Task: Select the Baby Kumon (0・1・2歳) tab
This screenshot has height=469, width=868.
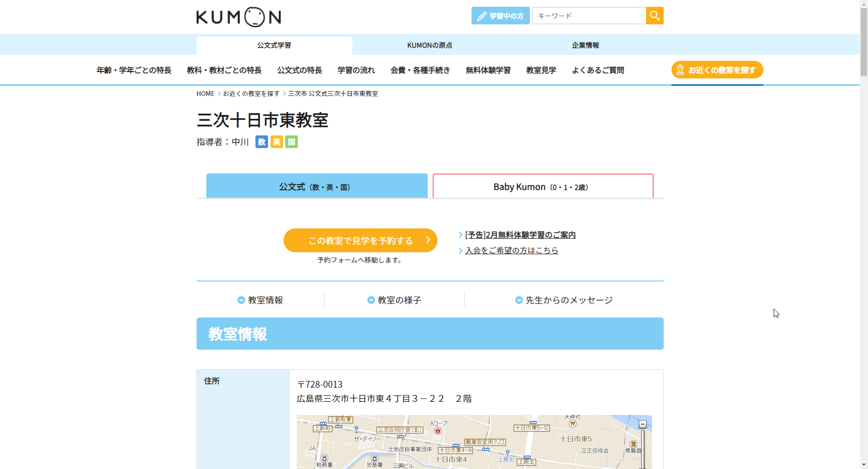Action: (543, 186)
